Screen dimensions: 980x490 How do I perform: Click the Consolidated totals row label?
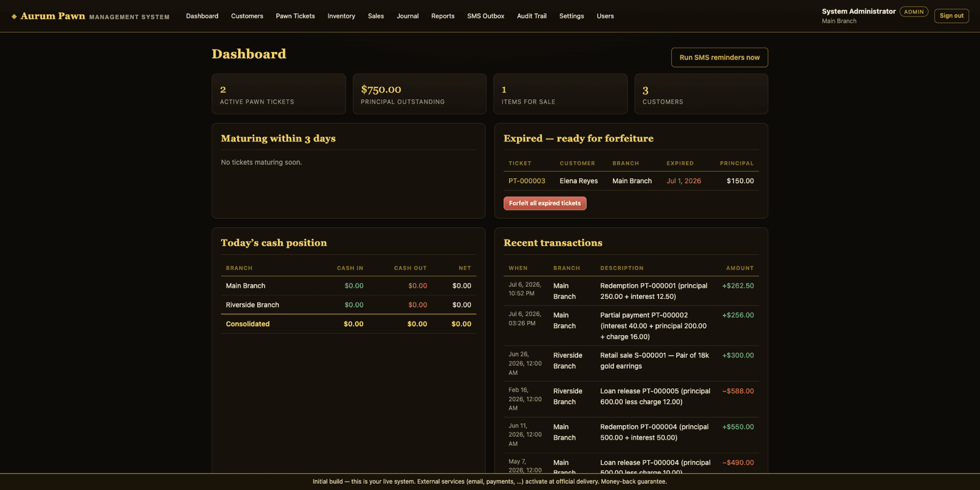[247, 324]
